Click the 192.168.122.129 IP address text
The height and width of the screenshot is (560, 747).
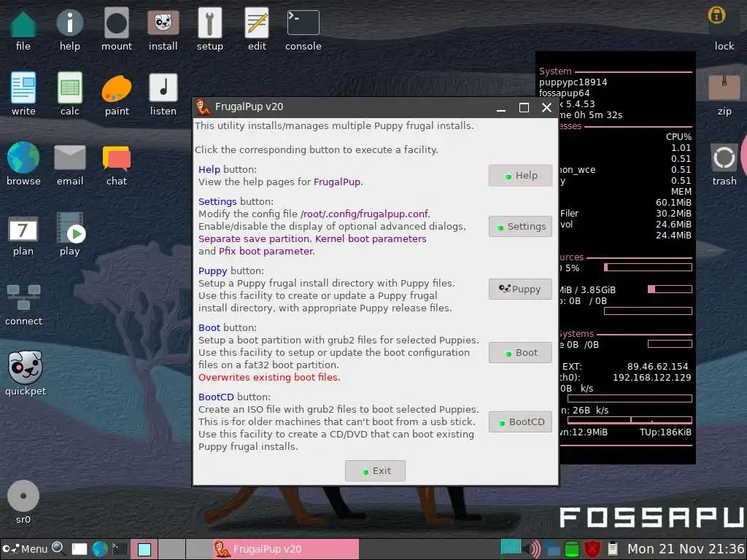point(651,378)
